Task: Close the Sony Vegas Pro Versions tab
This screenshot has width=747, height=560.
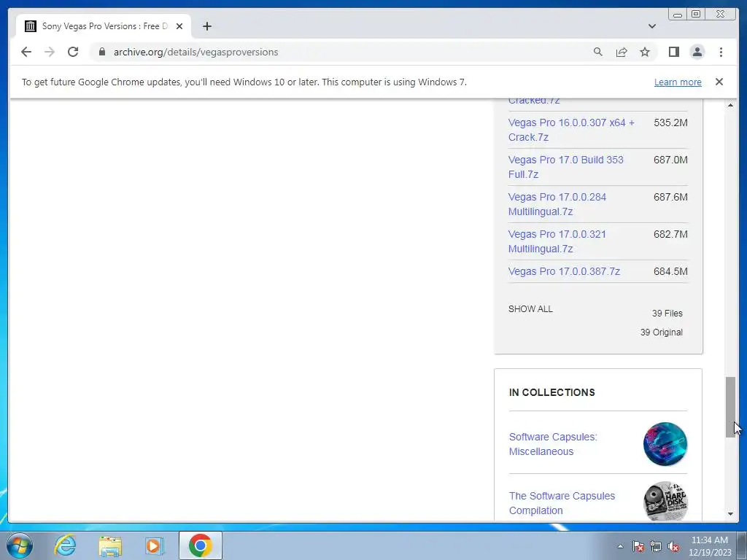Action: (179, 26)
